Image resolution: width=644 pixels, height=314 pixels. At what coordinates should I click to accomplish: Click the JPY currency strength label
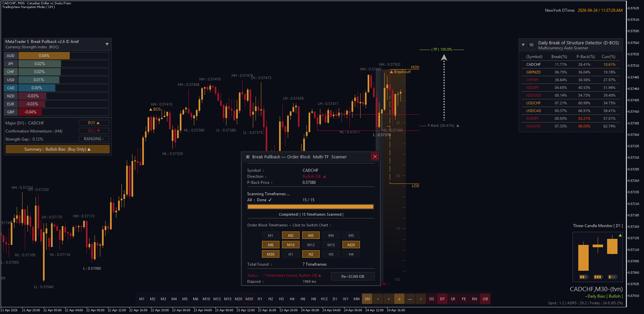[x=11, y=64]
